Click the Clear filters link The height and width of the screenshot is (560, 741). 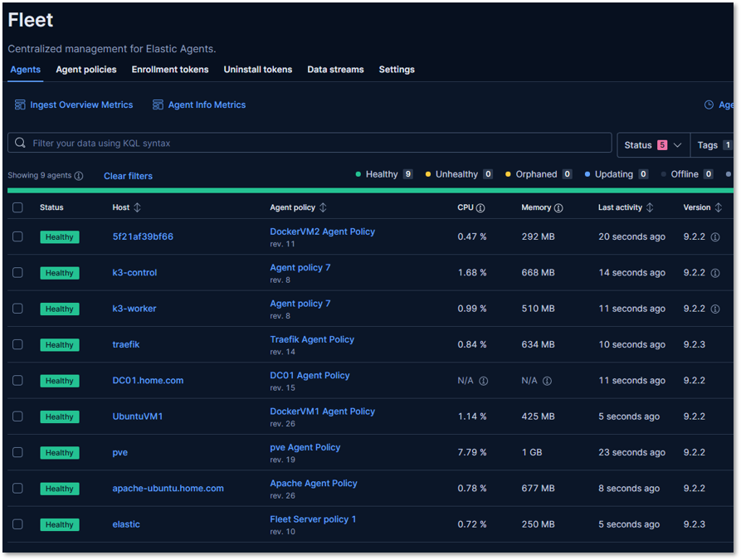[x=128, y=175]
